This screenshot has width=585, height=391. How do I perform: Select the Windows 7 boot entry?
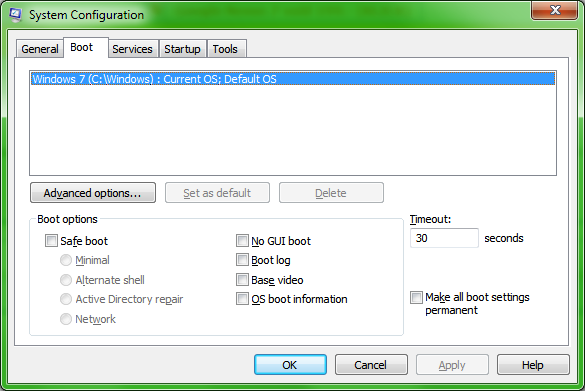point(293,79)
